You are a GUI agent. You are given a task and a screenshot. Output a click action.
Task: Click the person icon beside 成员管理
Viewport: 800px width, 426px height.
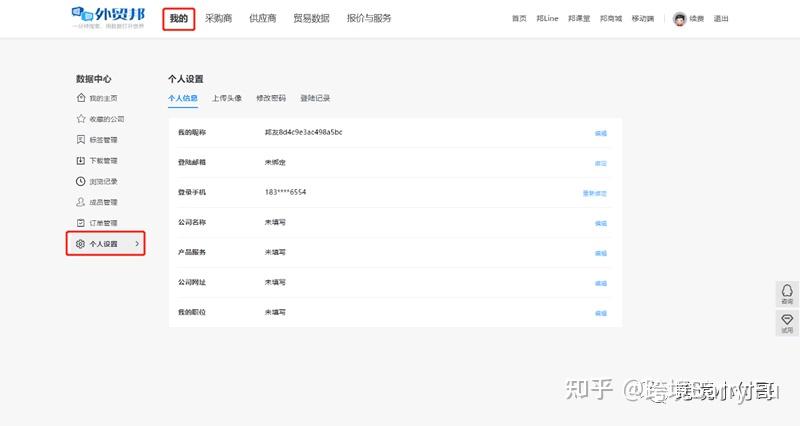[x=81, y=202]
